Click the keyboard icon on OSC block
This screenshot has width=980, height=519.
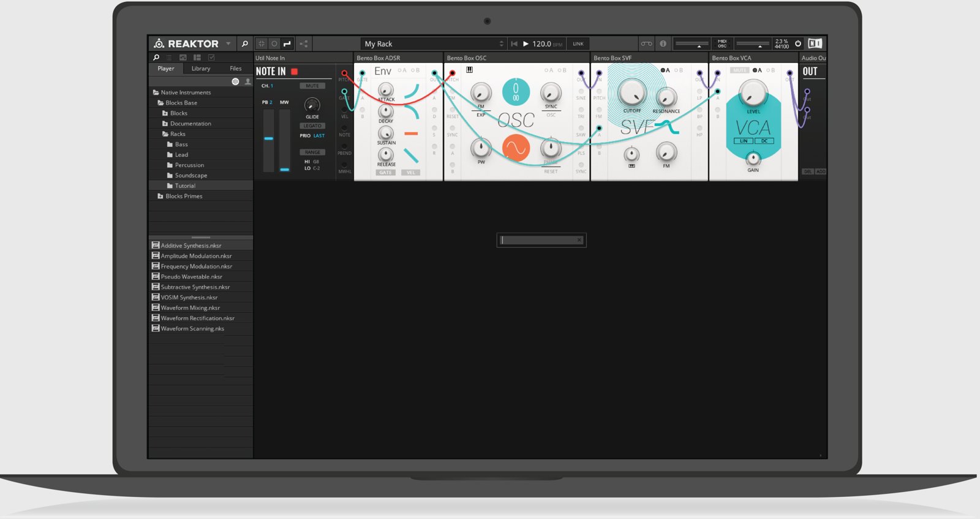(x=469, y=70)
